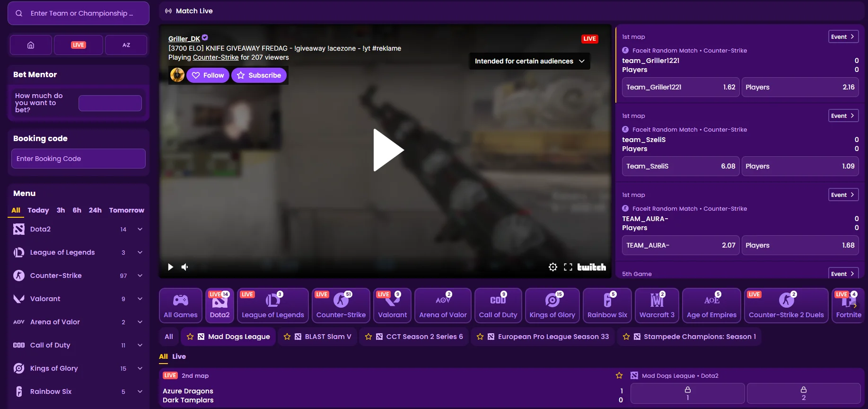Viewport: 868px width, 409px height.
Task: Select the Dota2 category tile
Action: coord(219,306)
